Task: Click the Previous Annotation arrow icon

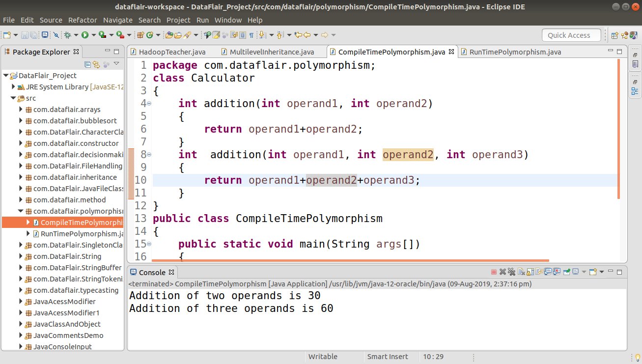Action: click(279, 35)
